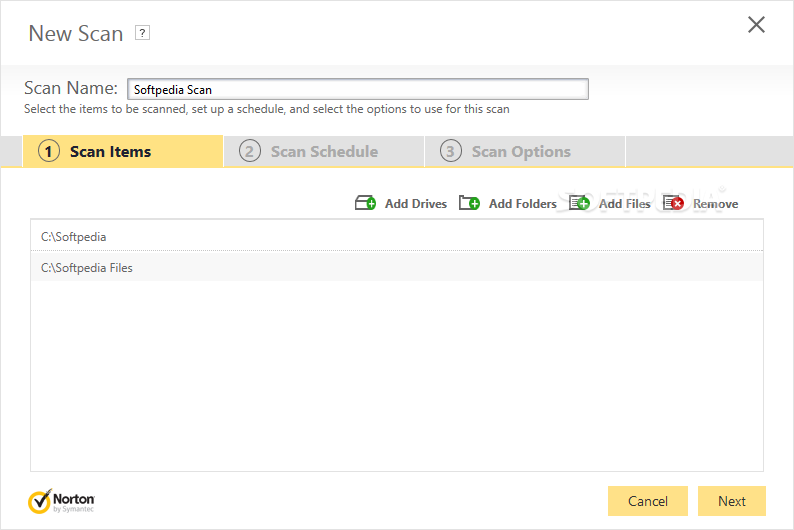Select the C:\Softpedia list row
Viewport: 794px width, 530px height.
coord(397,236)
